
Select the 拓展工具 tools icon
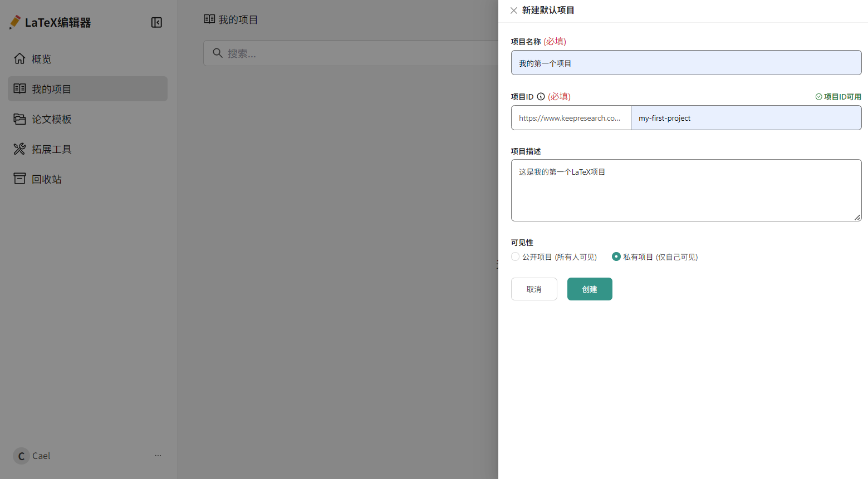(19, 149)
